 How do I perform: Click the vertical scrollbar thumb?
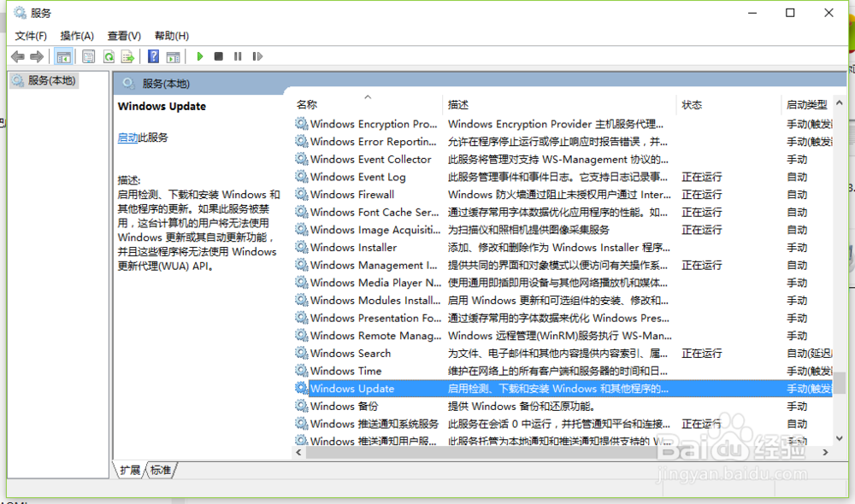tap(840, 383)
